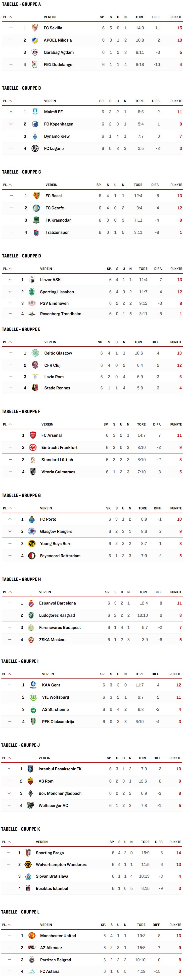Click the FC Basel club crest

coord(36,195)
